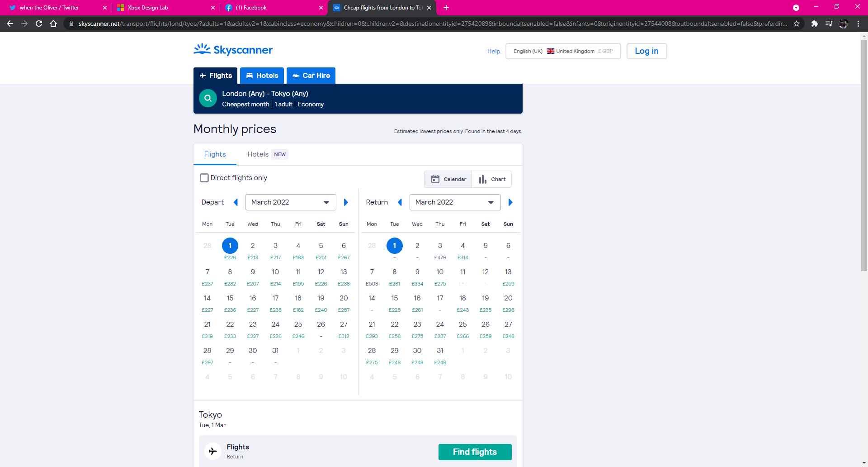Open language and currency selector
Screen dimensions: 868x467
click(x=563, y=51)
